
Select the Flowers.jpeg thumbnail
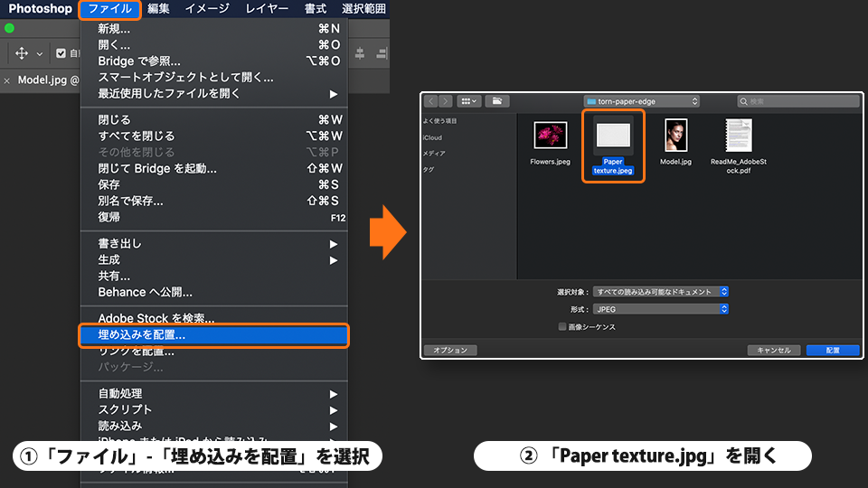click(x=551, y=136)
